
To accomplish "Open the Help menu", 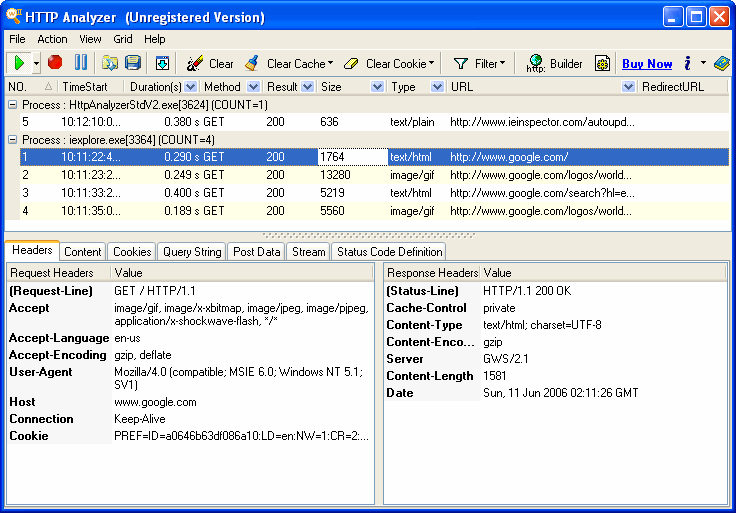I will pos(154,39).
